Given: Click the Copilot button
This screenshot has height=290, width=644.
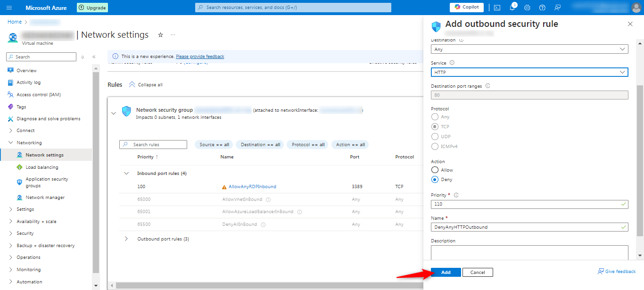Looking at the screenshot, I should point(467,8).
